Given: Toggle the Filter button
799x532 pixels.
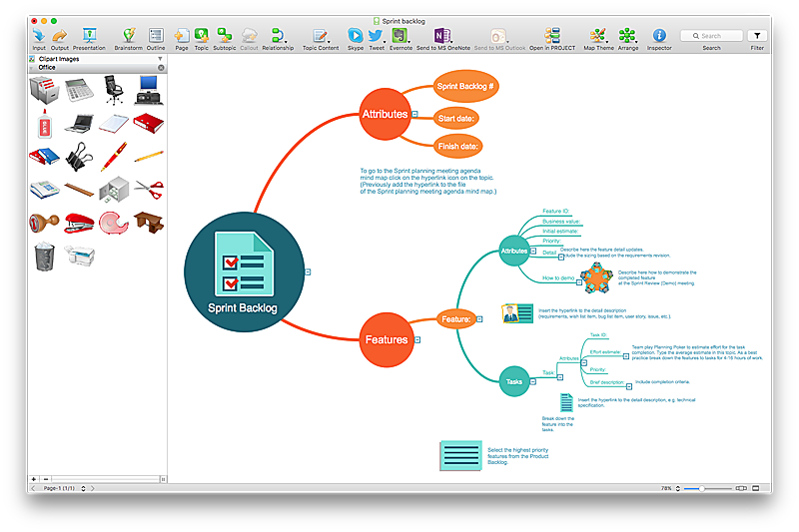Looking at the screenshot, I should tap(756, 36).
